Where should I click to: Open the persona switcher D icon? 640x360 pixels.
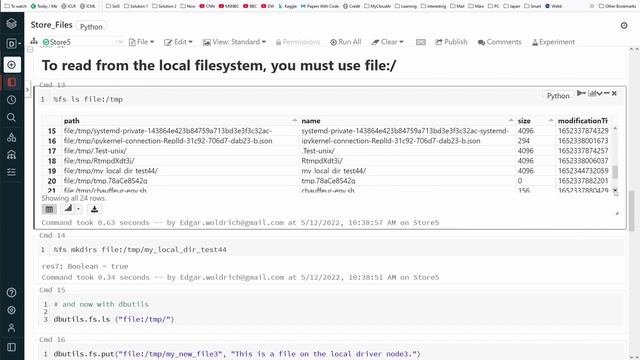[x=12, y=44]
